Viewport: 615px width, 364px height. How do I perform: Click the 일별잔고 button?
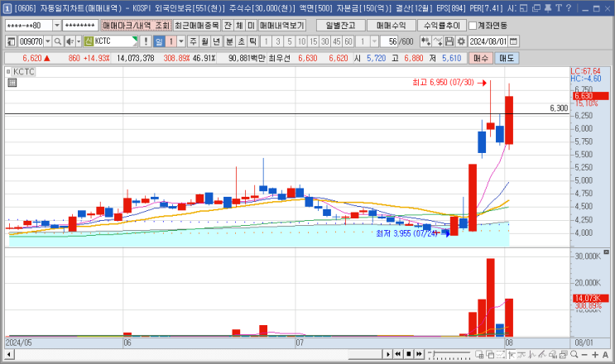click(340, 26)
